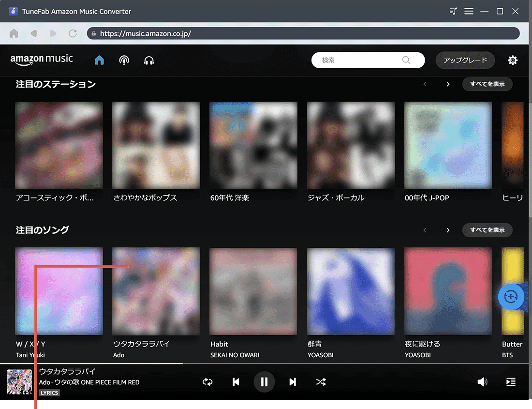Click the アップグレード button
This screenshot has width=532, height=409.
point(465,60)
